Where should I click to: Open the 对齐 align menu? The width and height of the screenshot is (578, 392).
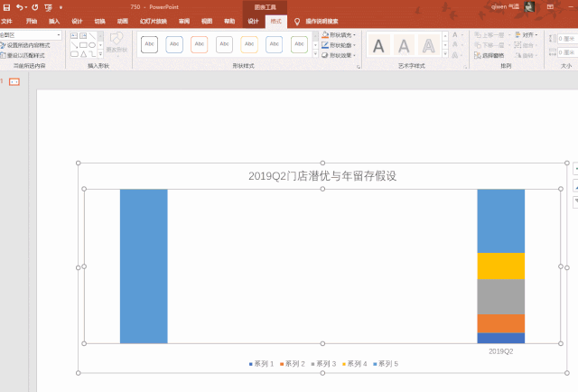pos(528,35)
